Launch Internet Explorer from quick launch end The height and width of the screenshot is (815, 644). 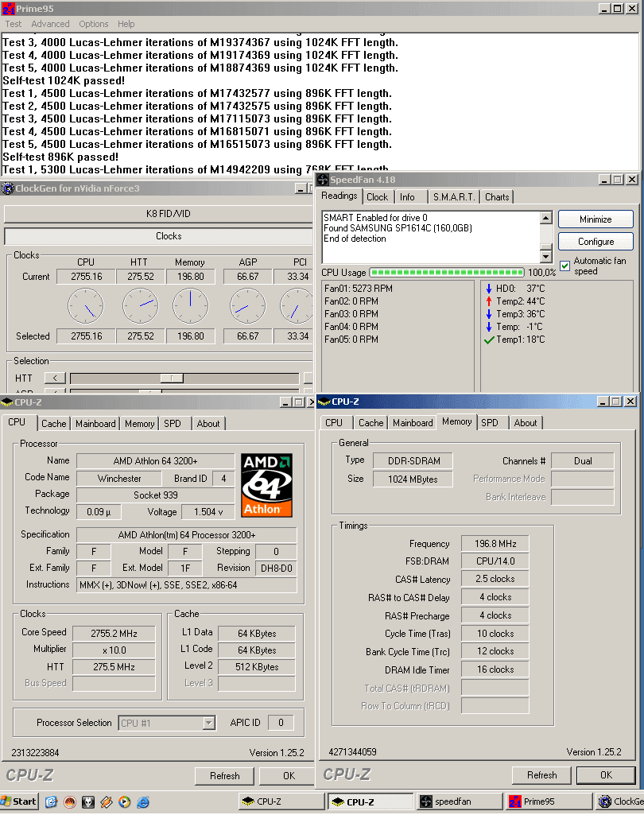(143, 802)
